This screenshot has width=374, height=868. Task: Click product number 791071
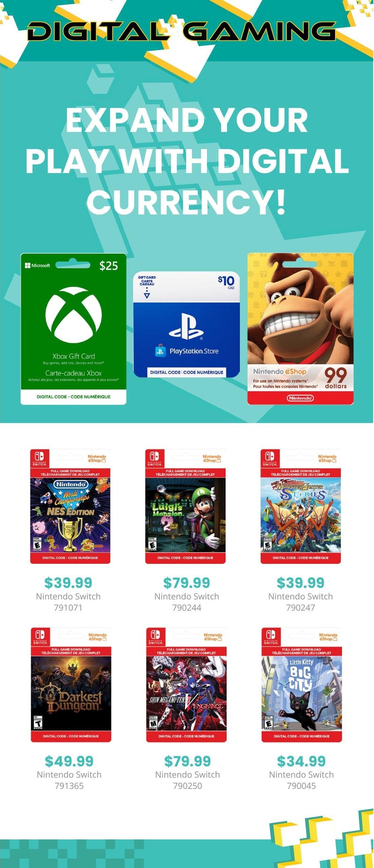point(68,607)
